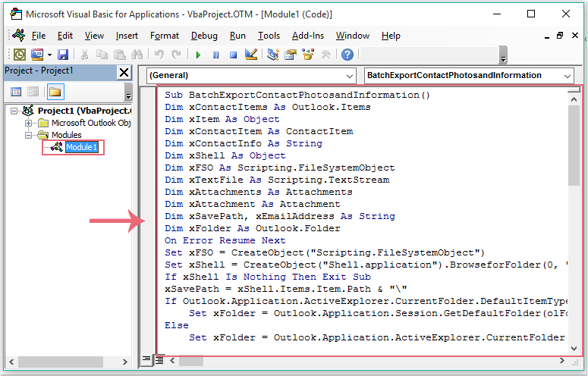588x376 pixels.
Task: Click the 'On Error Resume Next' code line
Action: tap(225, 240)
